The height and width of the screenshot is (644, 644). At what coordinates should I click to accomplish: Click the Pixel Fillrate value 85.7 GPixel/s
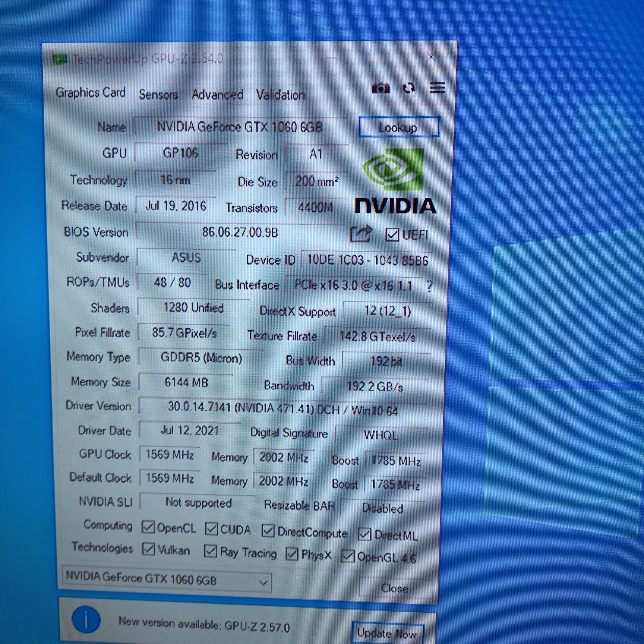[x=184, y=332]
